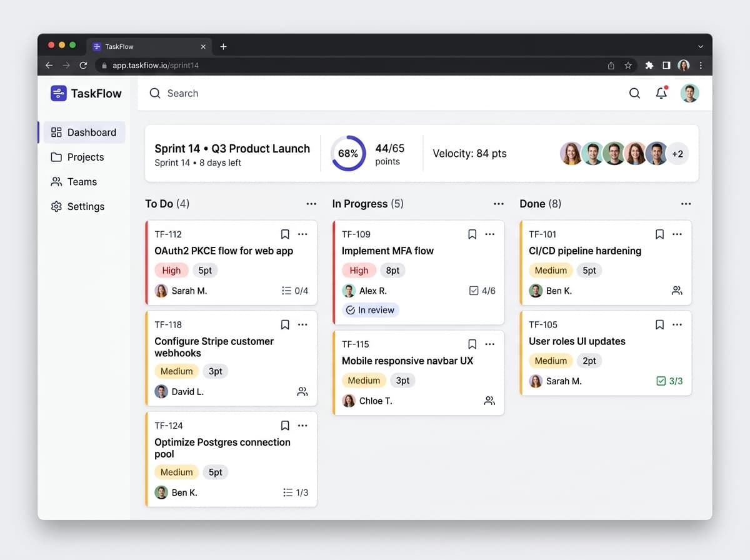Click the 68% sprint progress ring

pyautogui.click(x=348, y=153)
